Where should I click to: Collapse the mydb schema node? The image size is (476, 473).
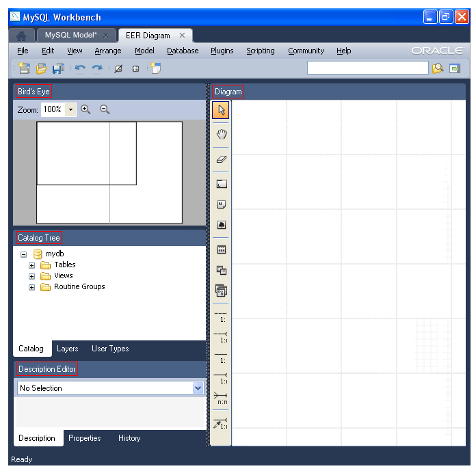[24, 254]
